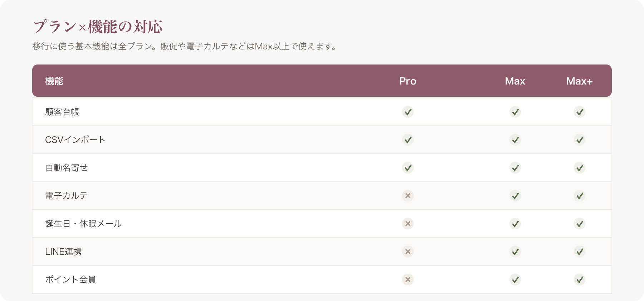Screen dimensions: 644x301
Task: Click the Max+ checkmark for 自動名寄せ
Action: click(580, 168)
